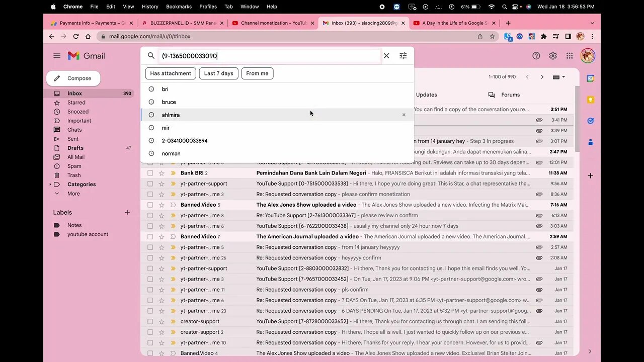Tick checkbox for YouTube Support [0-7515000033538] email

point(150,184)
